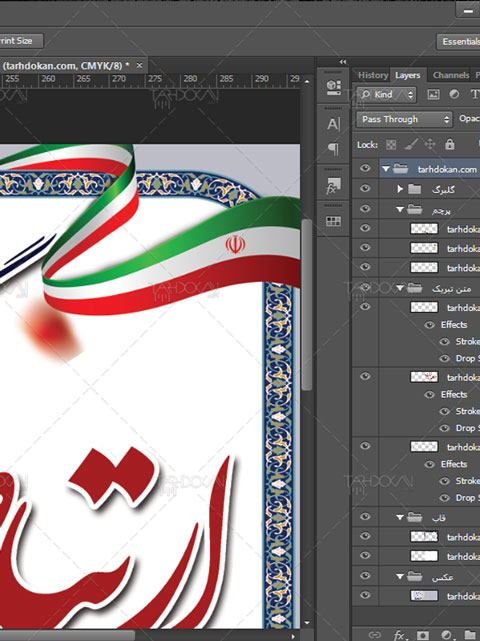The height and width of the screenshot is (641, 480).
Task: Click the Link layers icon
Action: point(374,635)
